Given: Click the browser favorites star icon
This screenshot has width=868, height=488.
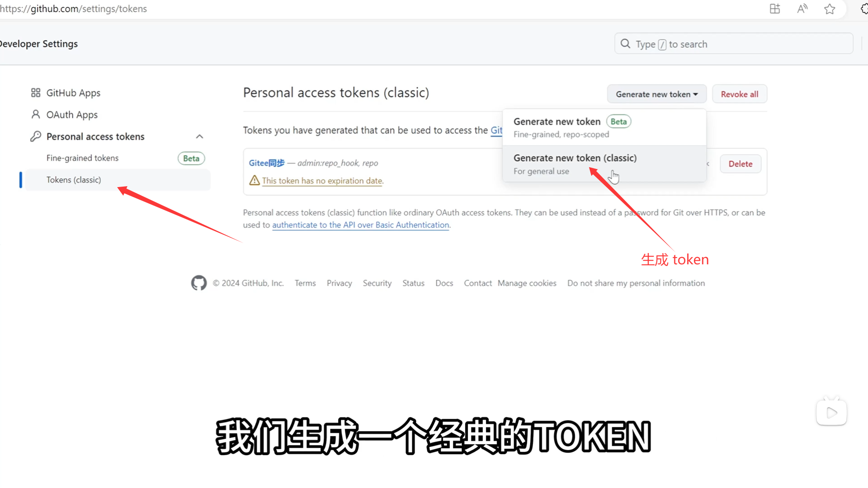Looking at the screenshot, I should [x=830, y=9].
